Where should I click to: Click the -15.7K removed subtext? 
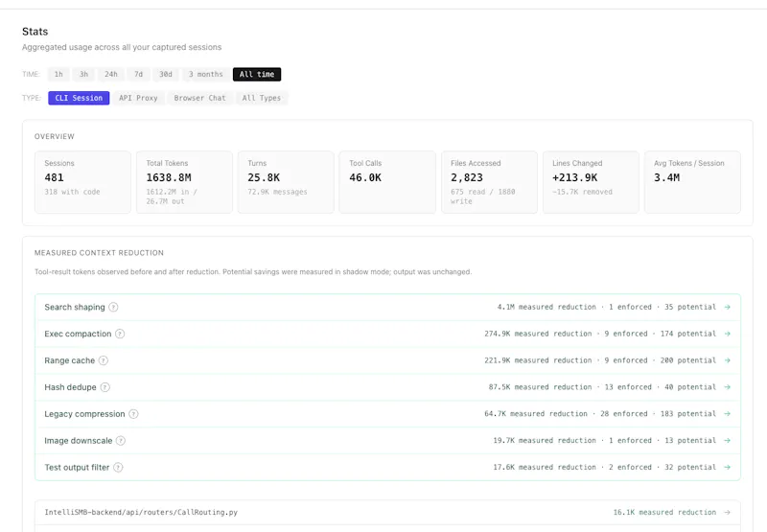[x=583, y=192]
